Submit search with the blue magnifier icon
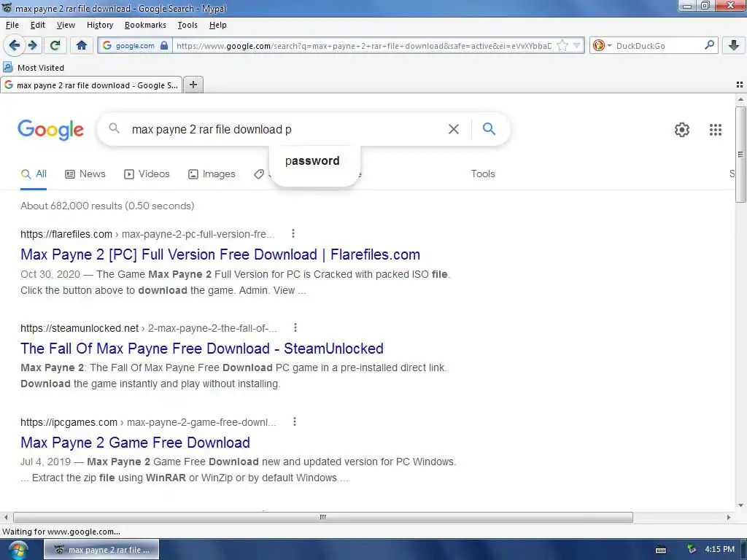 point(489,128)
